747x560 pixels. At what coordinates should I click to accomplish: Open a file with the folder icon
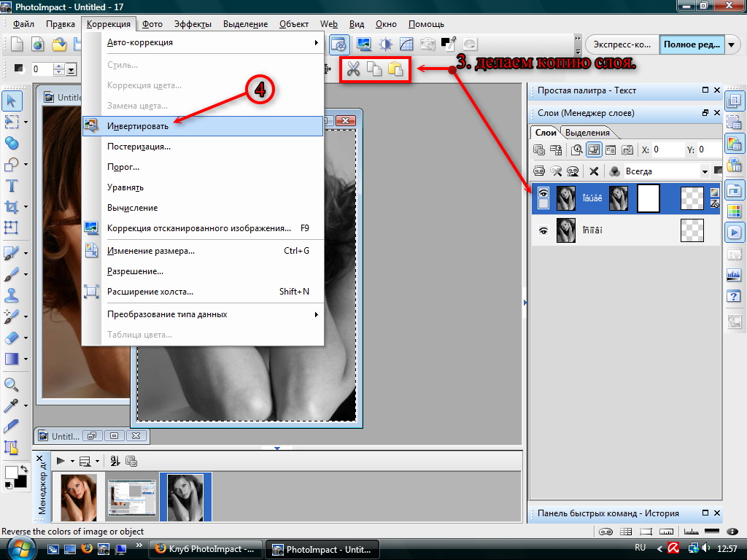pos(59,44)
